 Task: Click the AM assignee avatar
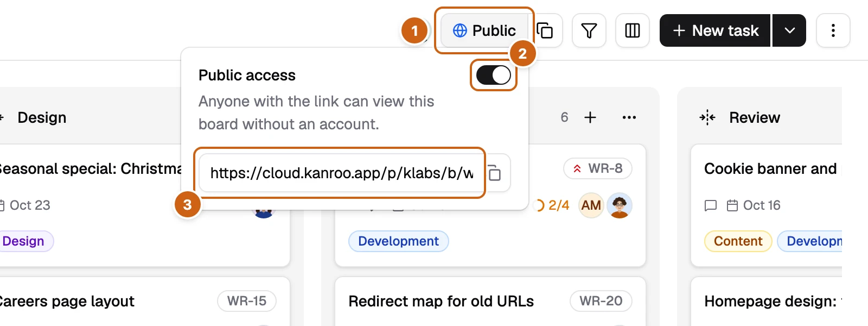pos(591,205)
